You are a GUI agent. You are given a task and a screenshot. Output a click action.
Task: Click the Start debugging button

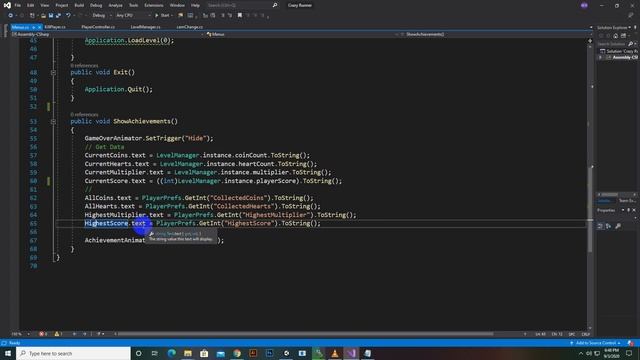coord(162,16)
